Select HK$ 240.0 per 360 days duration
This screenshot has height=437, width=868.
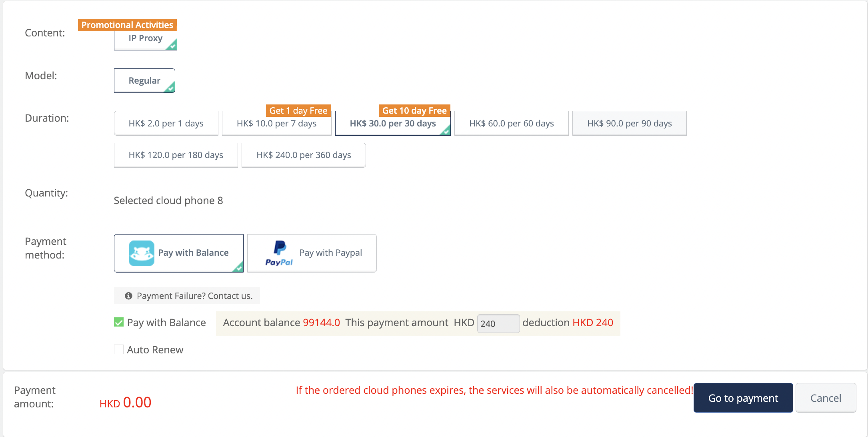coord(304,155)
